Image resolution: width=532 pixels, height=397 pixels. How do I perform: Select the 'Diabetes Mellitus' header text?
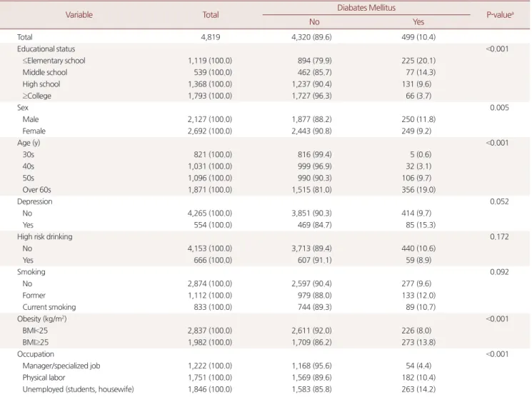click(x=366, y=7)
